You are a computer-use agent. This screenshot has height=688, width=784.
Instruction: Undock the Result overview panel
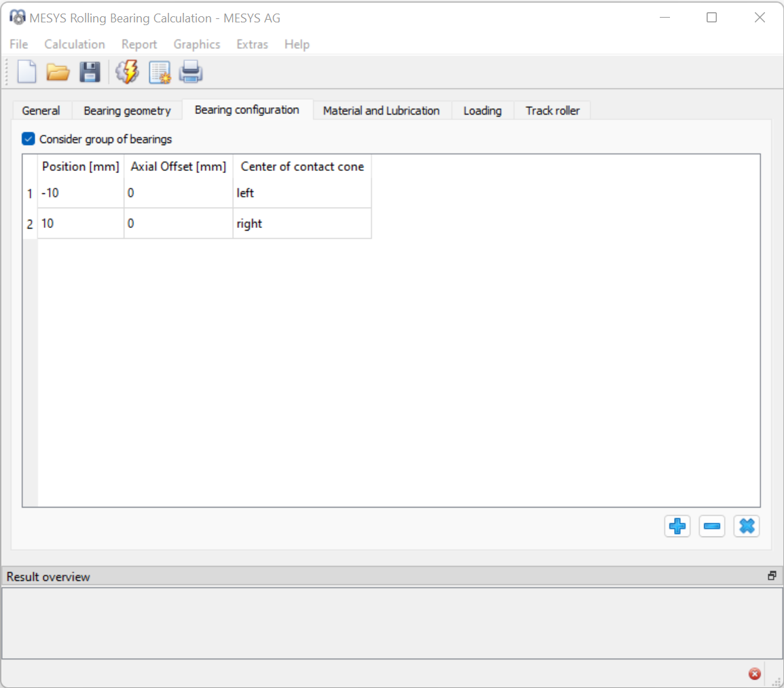click(772, 576)
